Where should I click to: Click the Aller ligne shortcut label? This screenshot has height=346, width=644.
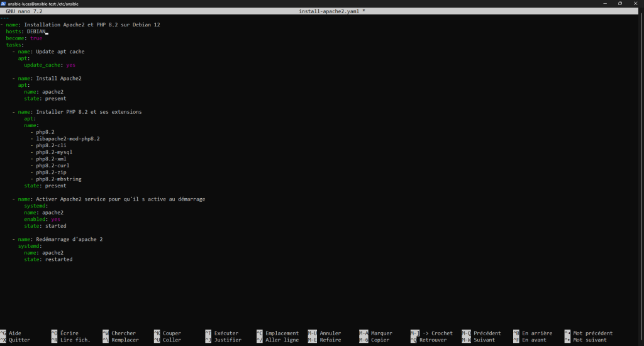pyautogui.click(x=283, y=340)
